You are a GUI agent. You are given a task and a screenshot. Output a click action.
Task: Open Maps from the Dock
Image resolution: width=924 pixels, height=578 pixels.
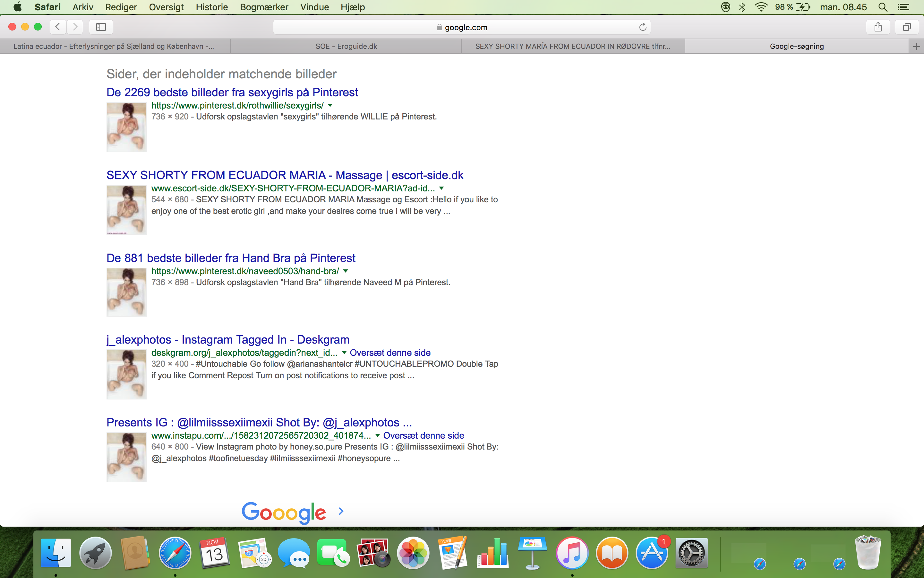[254, 553]
